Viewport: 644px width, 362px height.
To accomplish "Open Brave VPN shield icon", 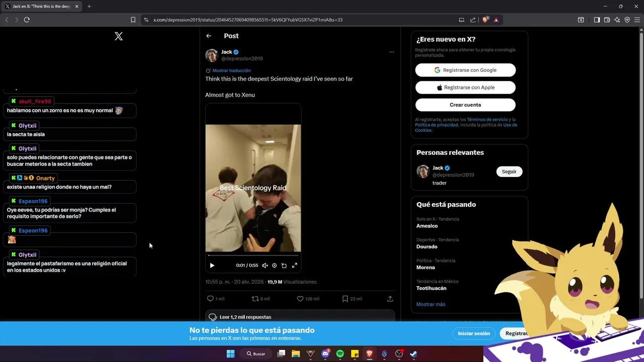I will pos(627,20).
